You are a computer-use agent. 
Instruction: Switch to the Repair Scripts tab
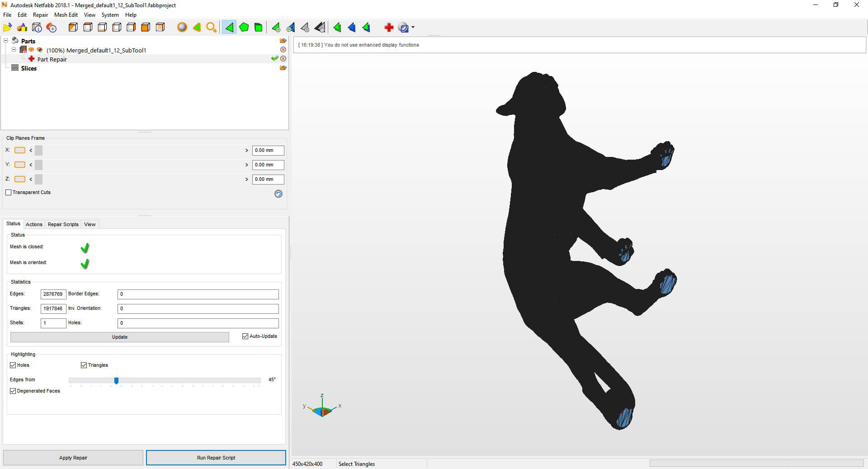[63, 224]
